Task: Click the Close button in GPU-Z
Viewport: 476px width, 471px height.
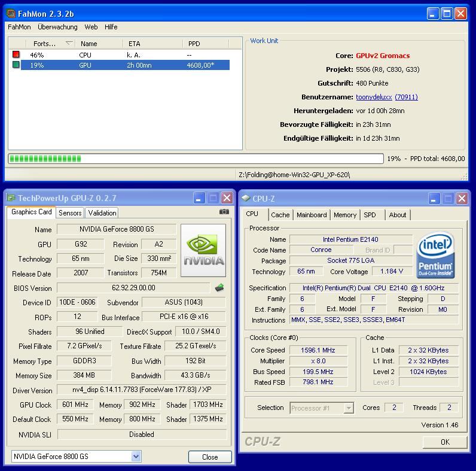Action: coord(210,457)
